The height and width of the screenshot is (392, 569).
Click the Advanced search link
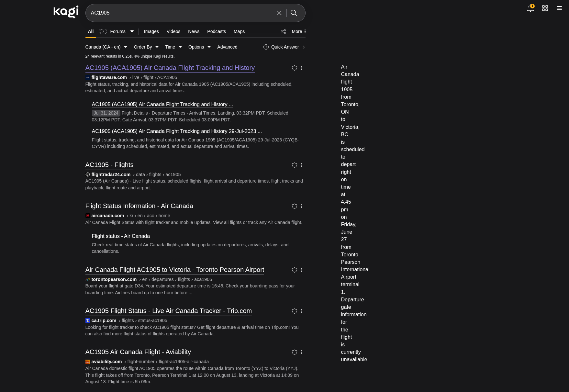227,47
